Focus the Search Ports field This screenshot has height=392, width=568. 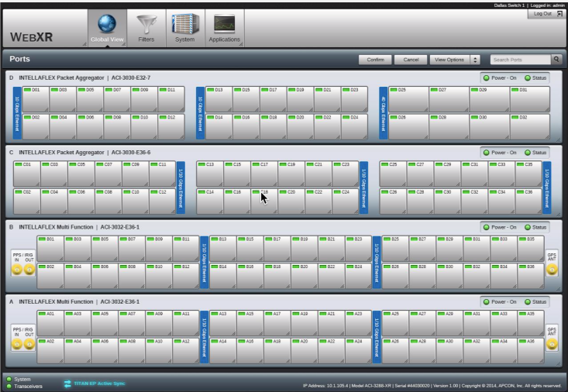click(520, 60)
